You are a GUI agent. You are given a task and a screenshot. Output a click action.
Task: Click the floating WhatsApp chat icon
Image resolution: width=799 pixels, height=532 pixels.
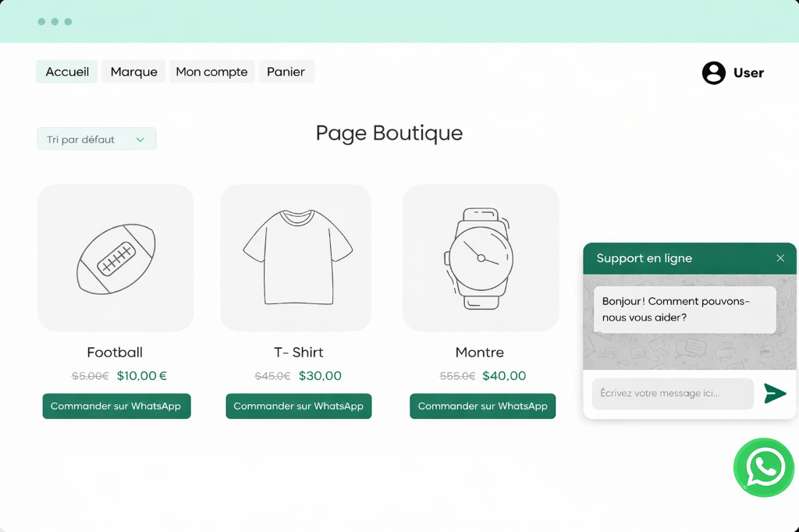pyautogui.click(x=764, y=467)
